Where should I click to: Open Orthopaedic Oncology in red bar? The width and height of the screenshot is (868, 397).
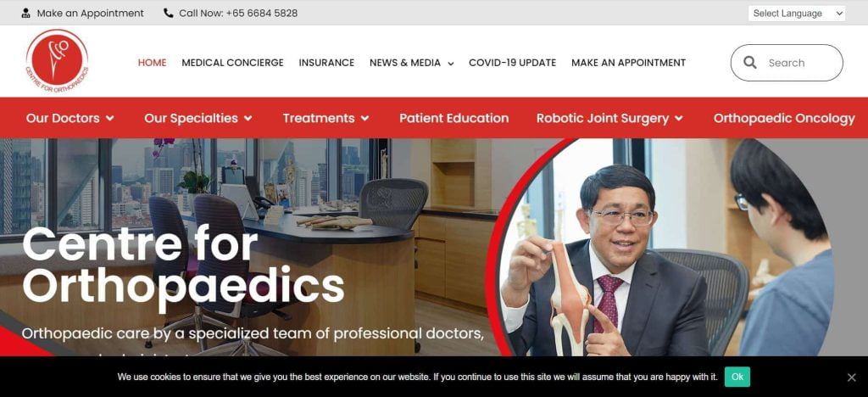tap(784, 118)
